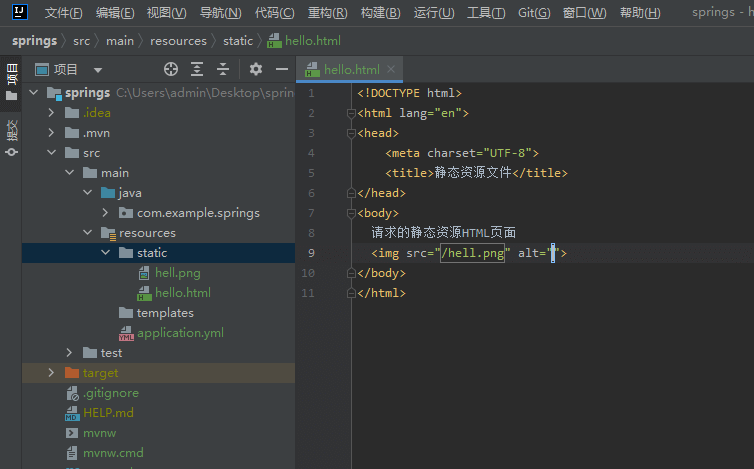Close the hello.html editor tab
This screenshot has width=754, height=469.
tap(391, 69)
